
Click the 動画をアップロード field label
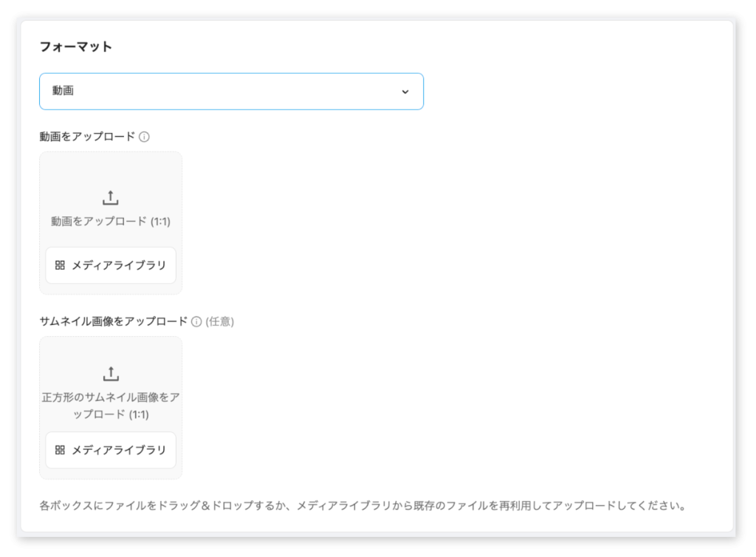87,137
